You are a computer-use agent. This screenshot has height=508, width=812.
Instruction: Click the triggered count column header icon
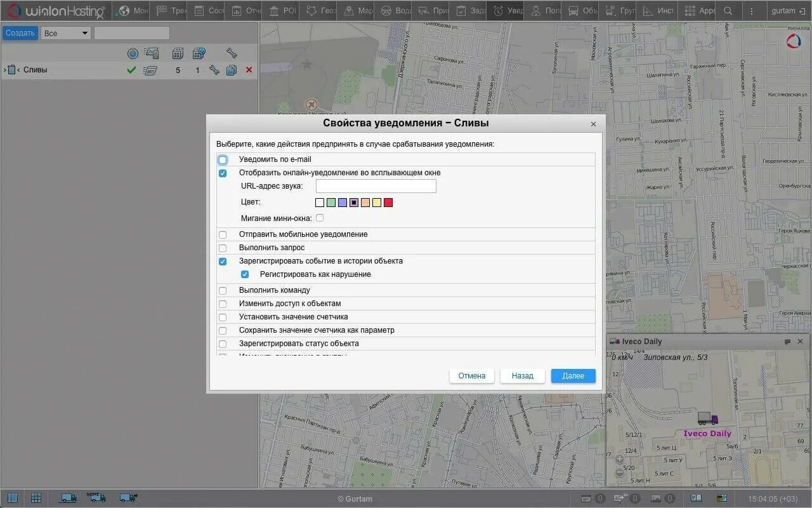(199, 53)
